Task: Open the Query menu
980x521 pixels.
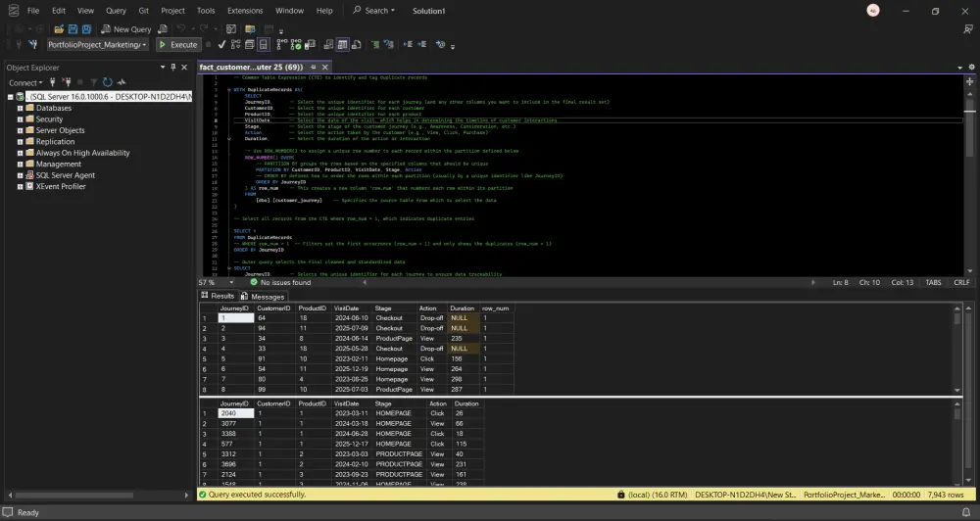Action: pos(116,11)
